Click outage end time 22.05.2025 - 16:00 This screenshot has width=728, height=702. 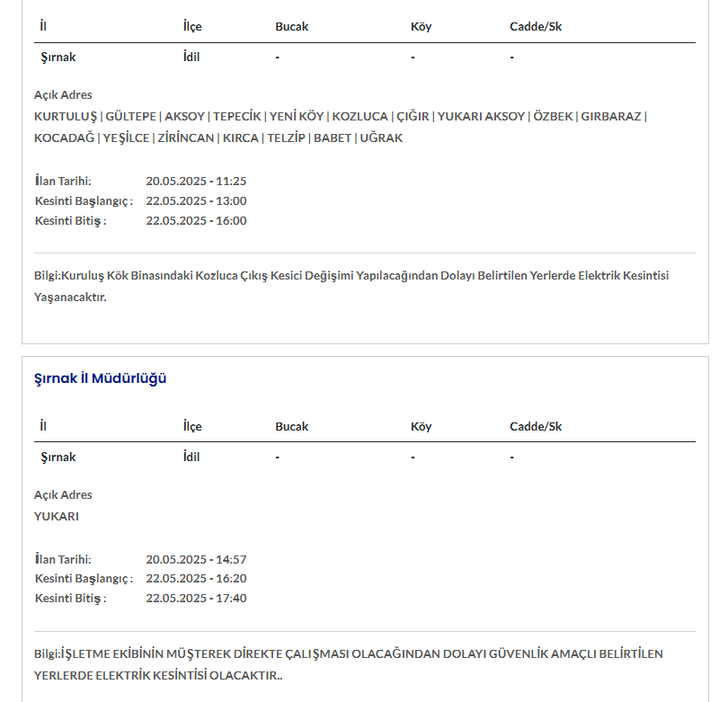(196, 220)
